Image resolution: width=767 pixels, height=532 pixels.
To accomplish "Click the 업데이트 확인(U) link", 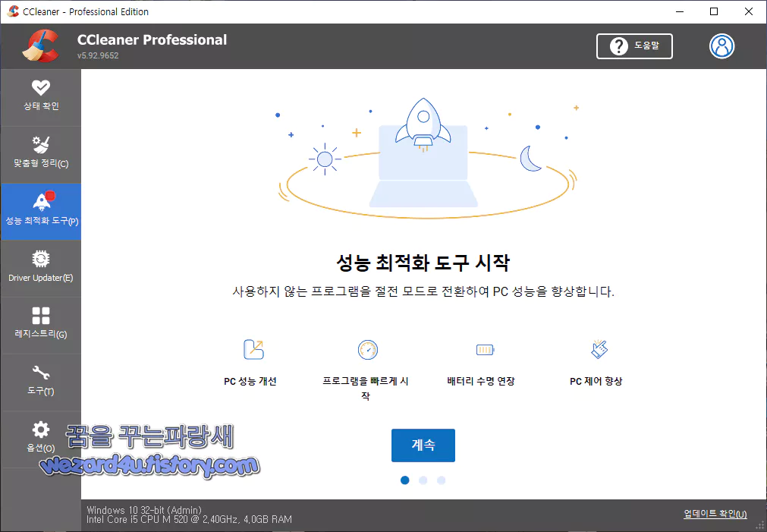I will 715,513.
